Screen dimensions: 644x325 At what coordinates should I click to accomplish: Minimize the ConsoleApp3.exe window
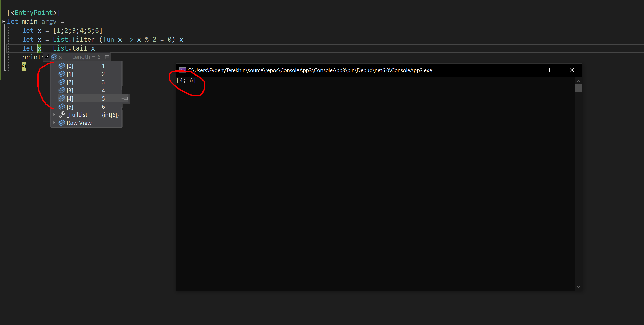coord(530,70)
